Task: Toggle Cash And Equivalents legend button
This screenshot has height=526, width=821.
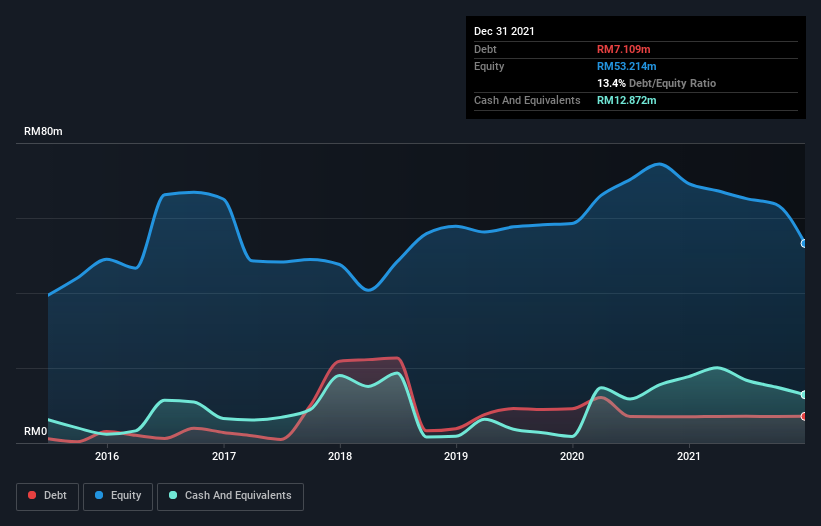Action: (230, 496)
